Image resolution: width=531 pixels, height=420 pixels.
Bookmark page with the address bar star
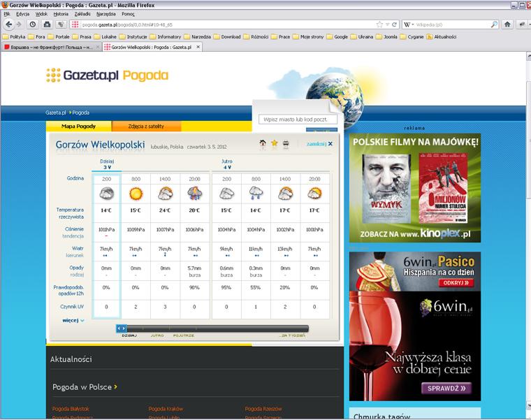pos(379,24)
